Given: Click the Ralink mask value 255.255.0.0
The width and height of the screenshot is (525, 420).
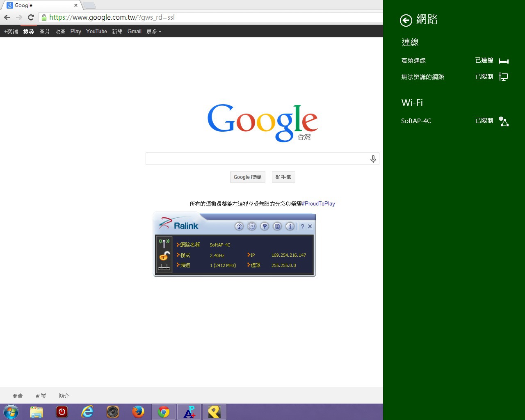Looking at the screenshot, I should (284, 265).
